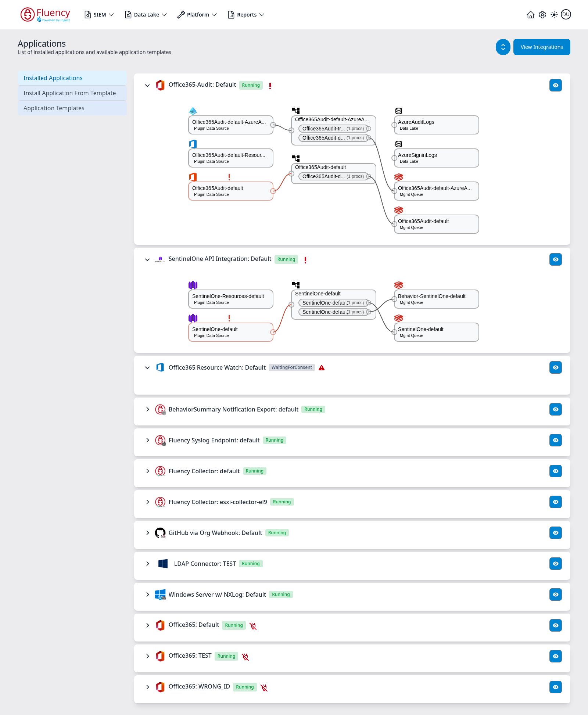Screen dimensions: 588x715
Task: Click the SentinelOne-default Mgmt Queue node
Action: coord(437,332)
